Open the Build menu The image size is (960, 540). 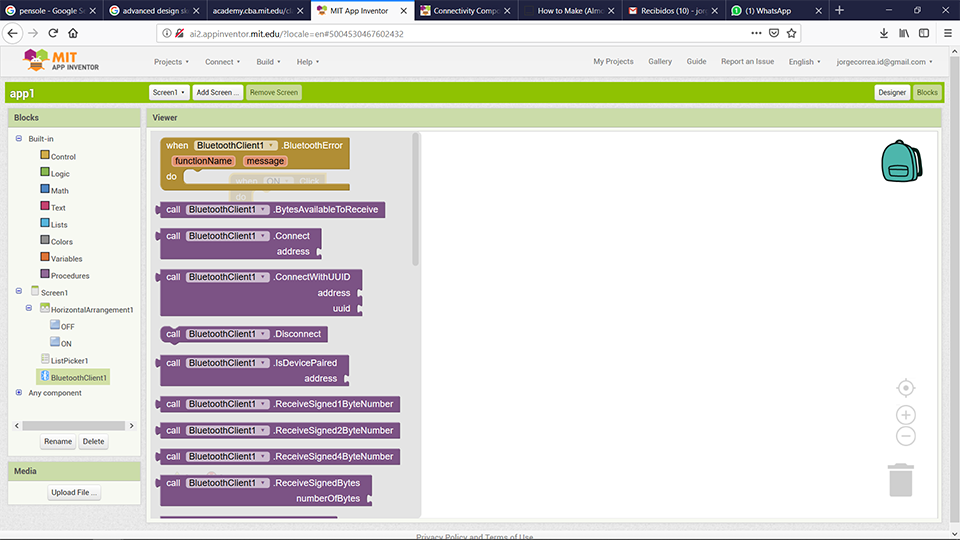[x=268, y=62]
